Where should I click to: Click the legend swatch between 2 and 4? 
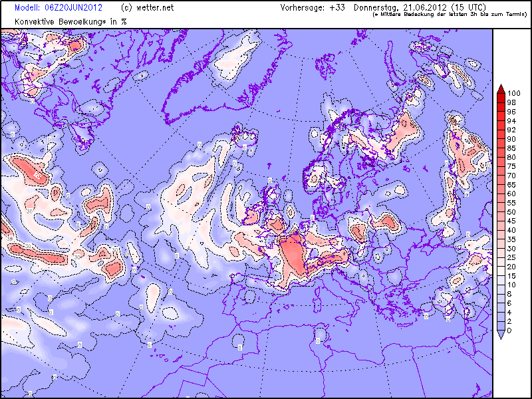point(501,317)
